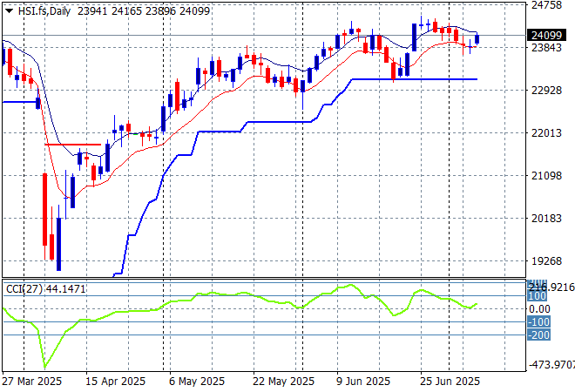Click the 21098 price axis label
575x392 pixels.
coord(546,176)
